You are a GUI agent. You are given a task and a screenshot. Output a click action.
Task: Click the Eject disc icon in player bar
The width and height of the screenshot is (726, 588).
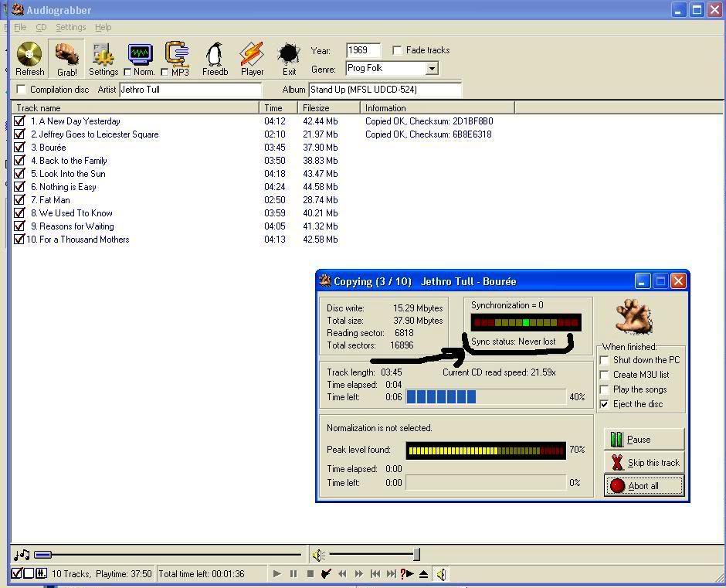point(423,573)
